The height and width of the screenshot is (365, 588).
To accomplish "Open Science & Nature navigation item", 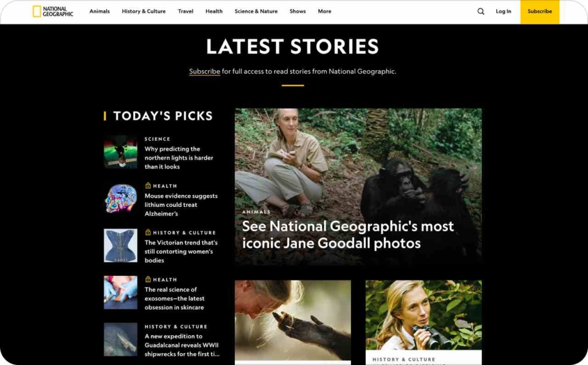I will pyautogui.click(x=256, y=11).
